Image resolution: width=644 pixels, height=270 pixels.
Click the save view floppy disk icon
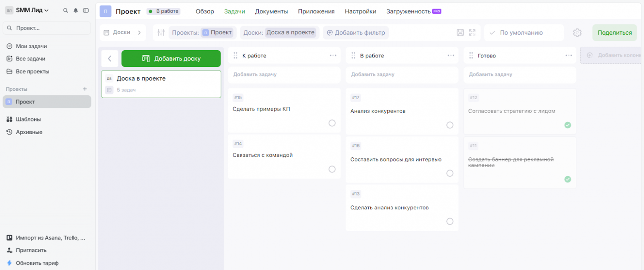(460, 33)
